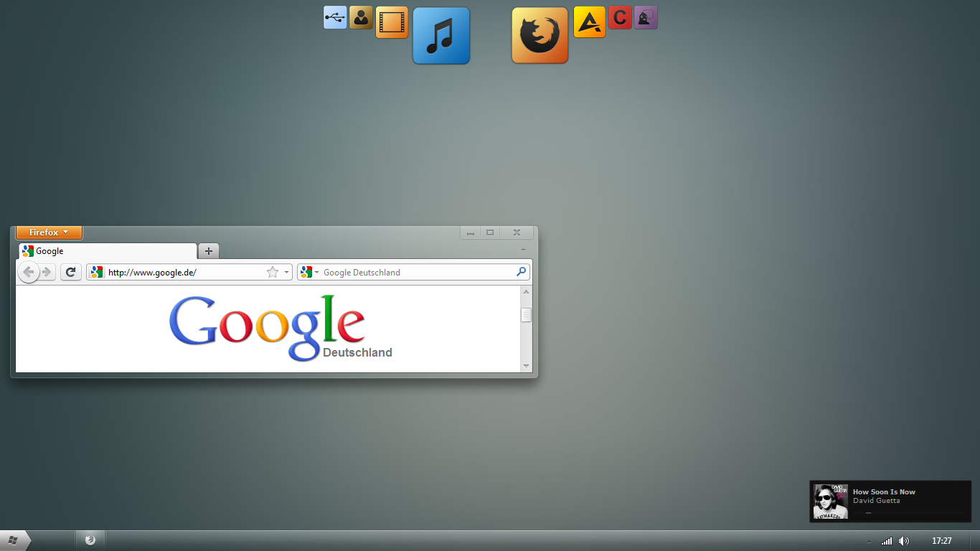Minimize the Firefox window
Screen dimensions: 980x551
[471, 232]
